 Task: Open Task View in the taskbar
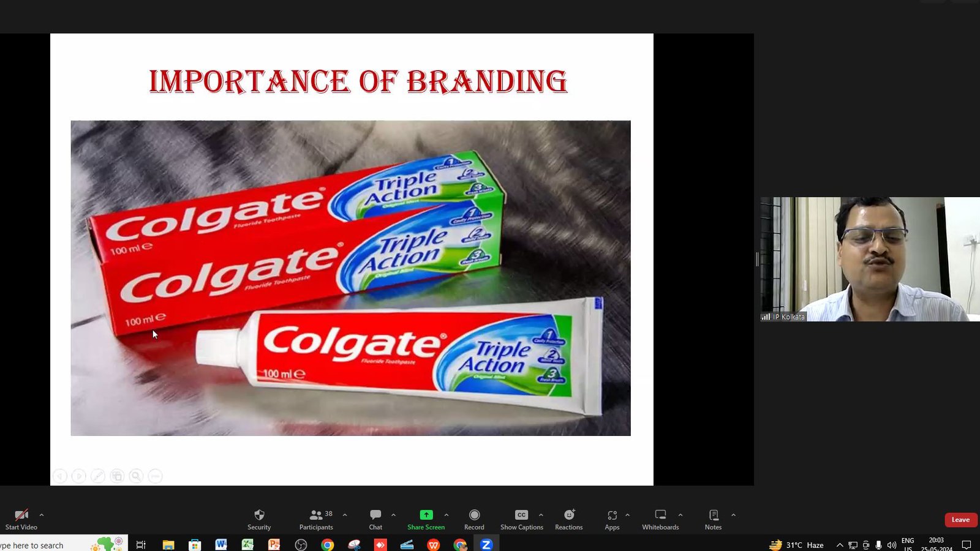coord(141,545)
